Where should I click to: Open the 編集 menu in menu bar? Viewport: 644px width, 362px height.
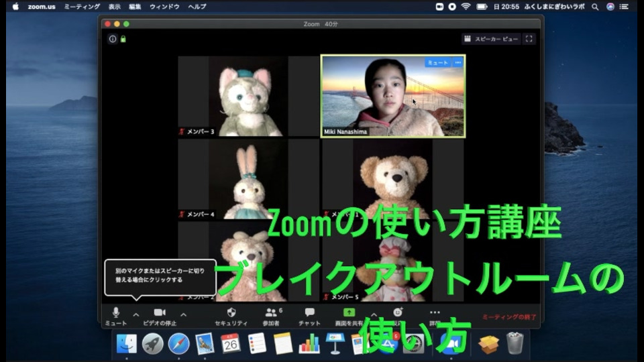pyautogui.click(x=135, y=7)
